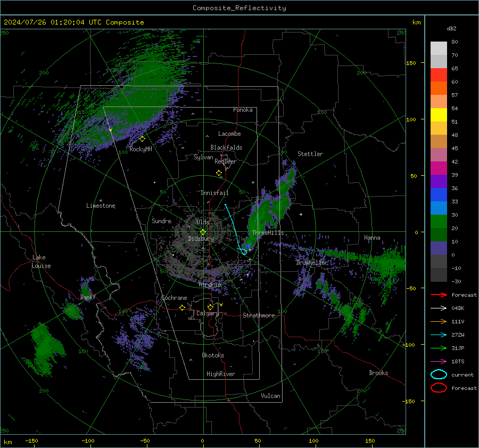Select the bright green 30 dBZ color swatch

(x=439, y=221)
